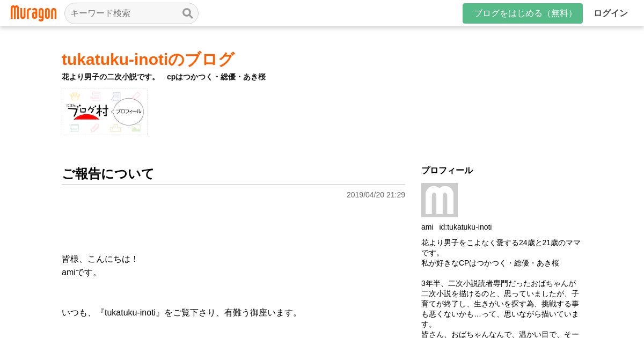Click the ブログ村 profile banner image

[105, 112]
